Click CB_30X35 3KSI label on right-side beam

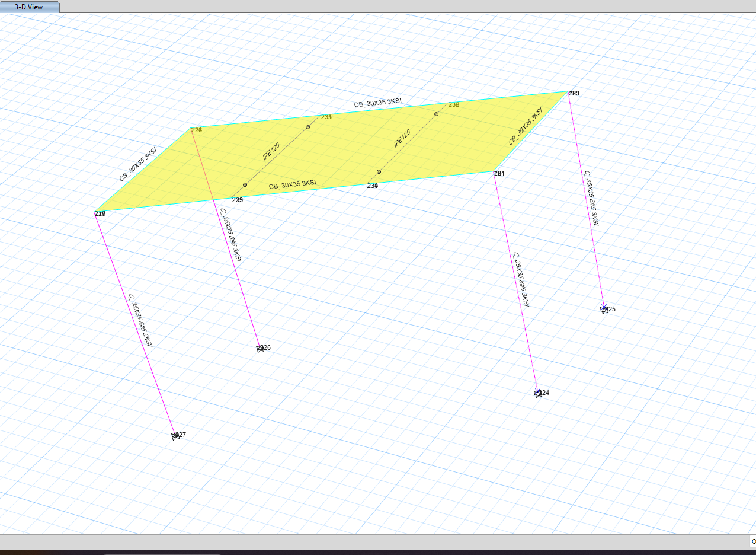pyautogui.click(x=526, y=127)
